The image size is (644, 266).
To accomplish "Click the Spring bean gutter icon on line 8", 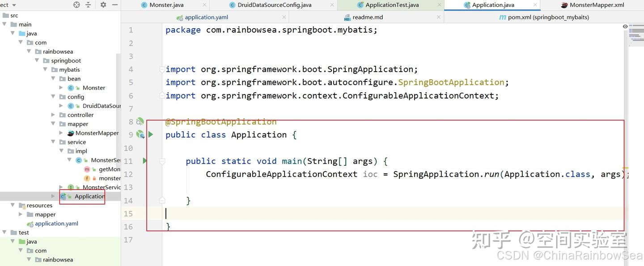I will tap(139, 121).
